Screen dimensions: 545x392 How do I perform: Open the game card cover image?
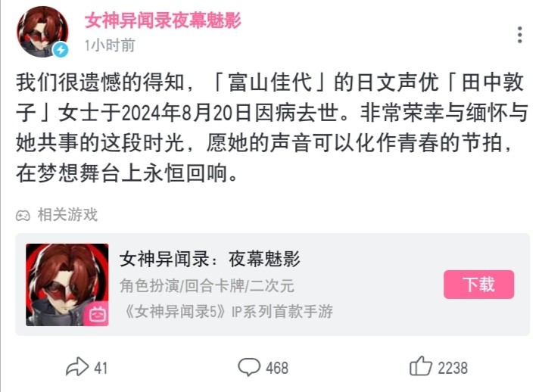pyautogui.click(x=67, y=285)
